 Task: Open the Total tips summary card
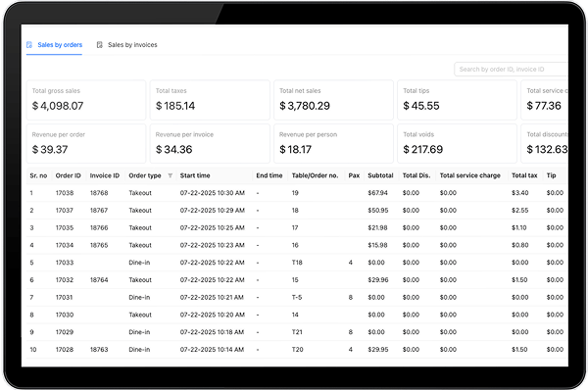click(457, 100)
